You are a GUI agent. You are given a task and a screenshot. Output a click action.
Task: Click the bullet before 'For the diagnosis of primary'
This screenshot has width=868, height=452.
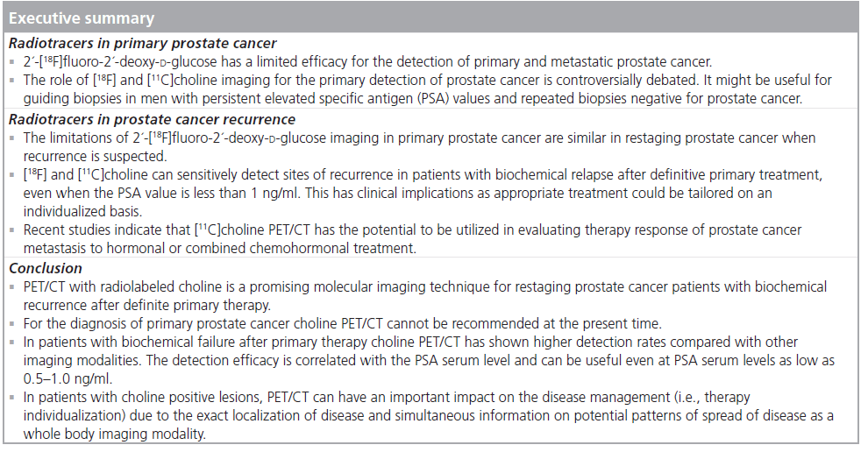(x=13, y=323)
